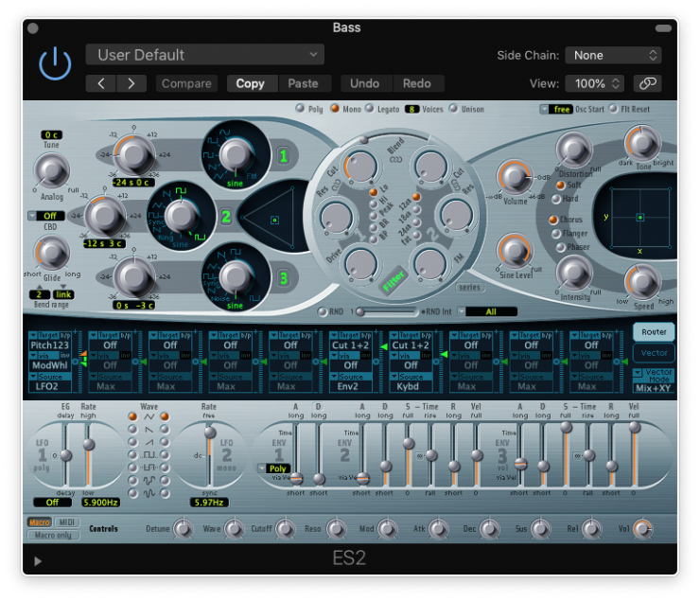Image resolution: width=700 pixels, height=601 pixels.
Task: Toggle oscillator 1 green number button
Action: [282, 154]
